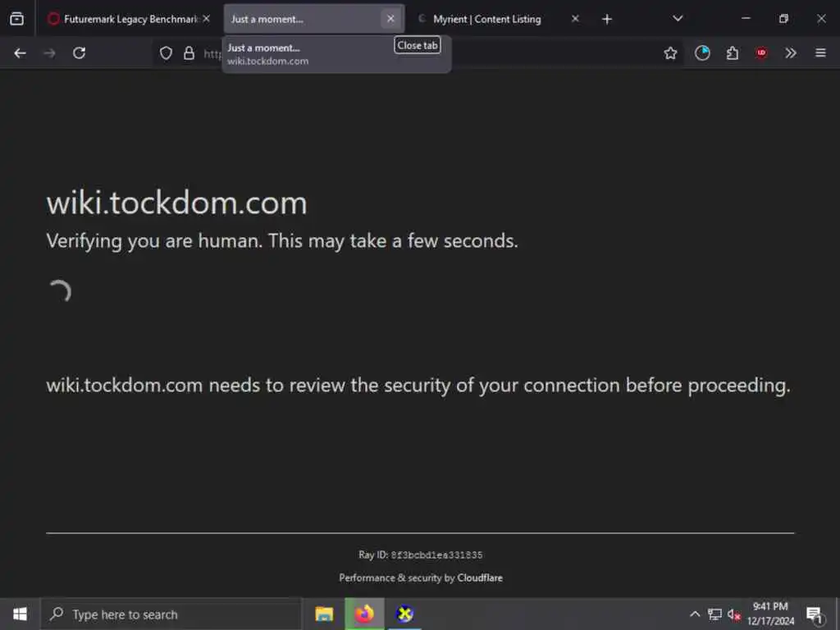Expand the list all tabs dropdown
This screenshot has height=630, width=840.
coord(678,19)
